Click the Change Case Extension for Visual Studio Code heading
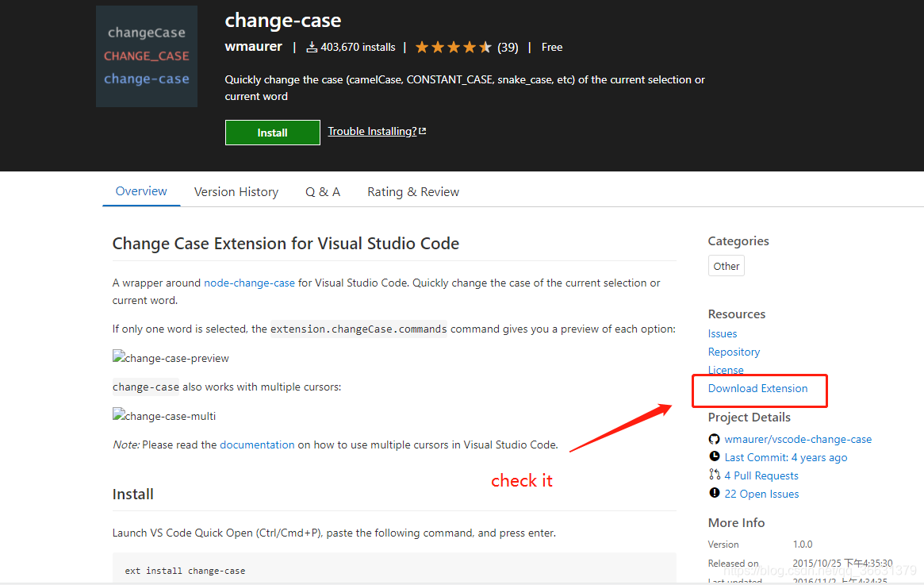Viewport: 924px width, 585px height. [x=286, y=244]
